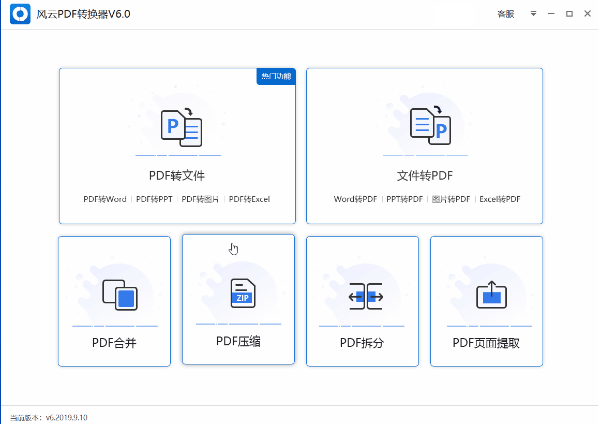Click the 文件转PDF document icon
Viewport: 598px width, 424px height.
[x=431, y=125]
